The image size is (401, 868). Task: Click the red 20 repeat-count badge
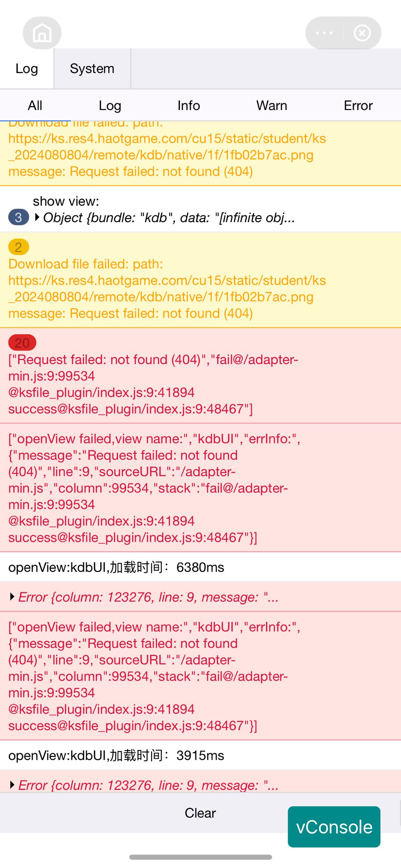pyautogui.click(x=22, y=342)
